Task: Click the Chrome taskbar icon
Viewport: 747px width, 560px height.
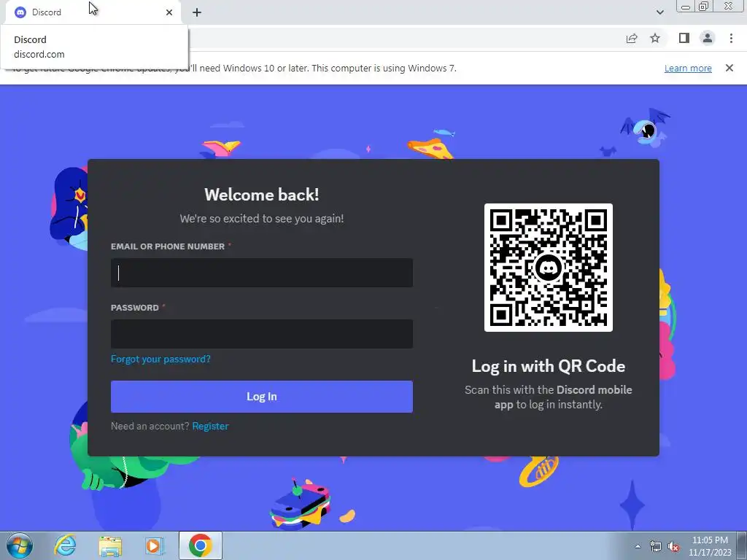Action: (200, 545)
